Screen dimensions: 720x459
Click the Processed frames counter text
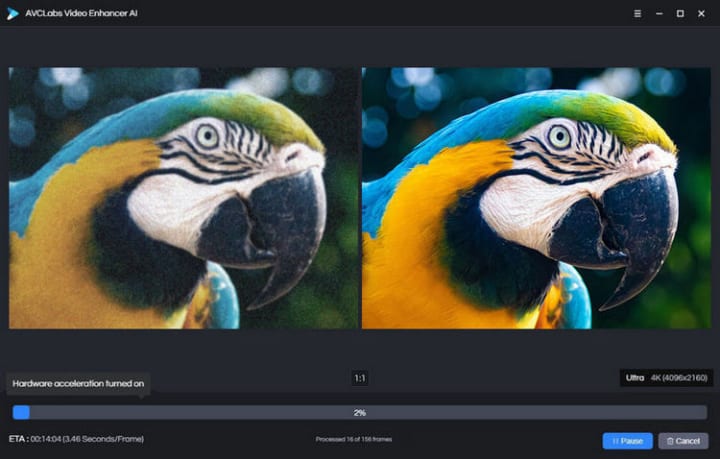(x=354, y=439)
